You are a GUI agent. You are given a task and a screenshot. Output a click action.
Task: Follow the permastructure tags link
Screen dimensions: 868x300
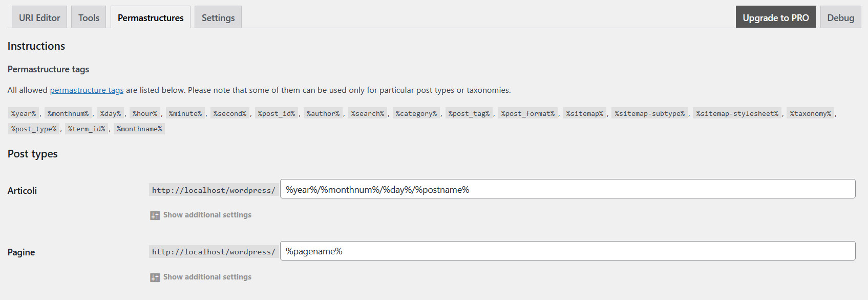(x=87, y=90)
